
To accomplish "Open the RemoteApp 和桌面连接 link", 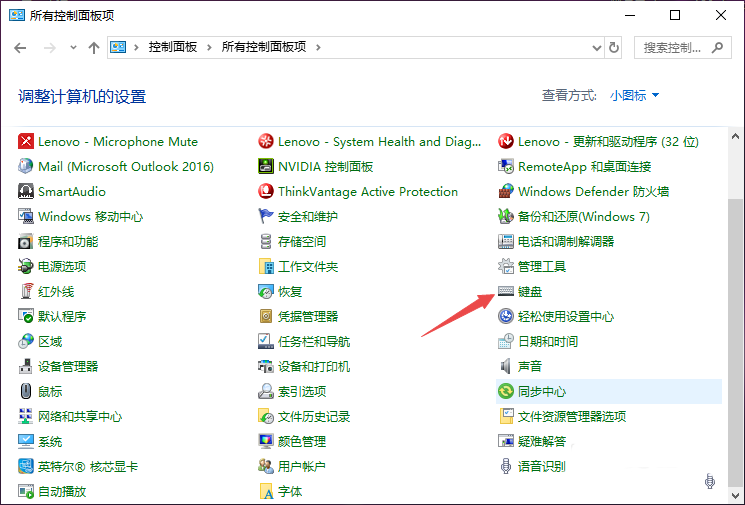I will [x=584, y=166].
